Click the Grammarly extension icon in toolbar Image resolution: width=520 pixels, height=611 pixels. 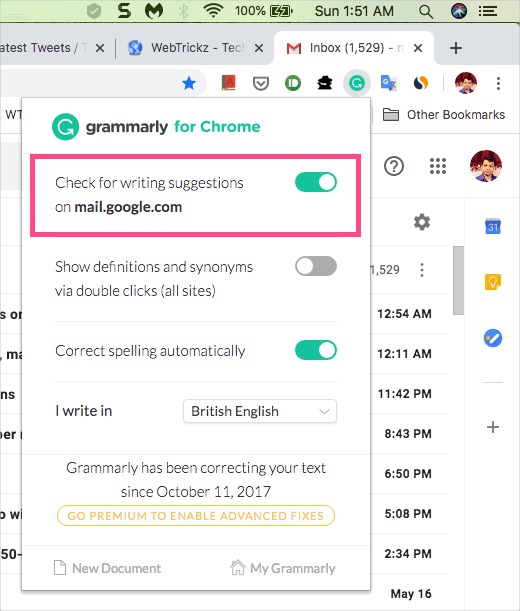click(x=357, y=83)
